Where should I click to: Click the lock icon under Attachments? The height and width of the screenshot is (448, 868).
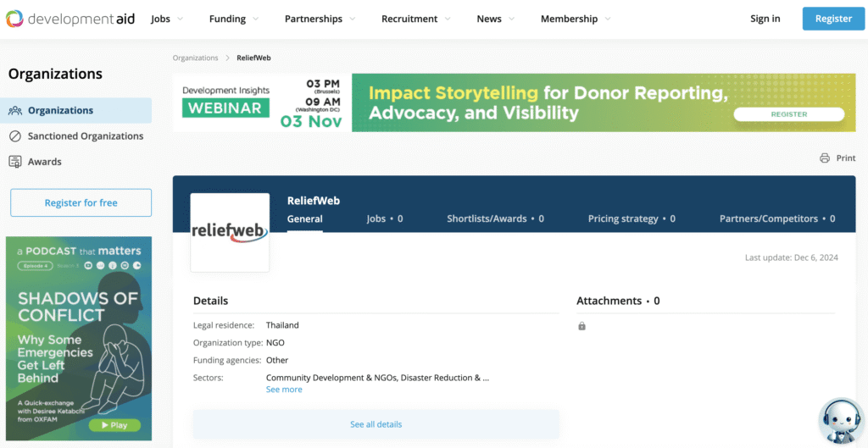point(581,326)
